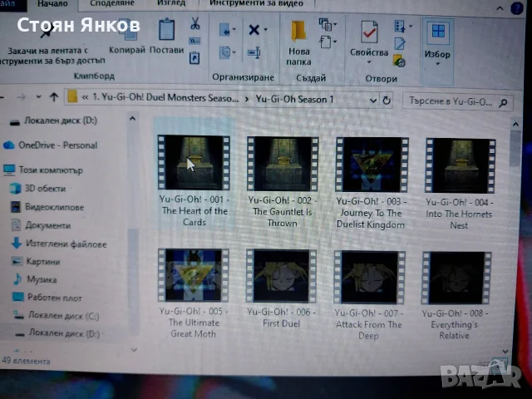The width and height of the screenshot is (532, 399).
Task: Open the New item dropdown arrow
Action: click(x=335, y=24)
